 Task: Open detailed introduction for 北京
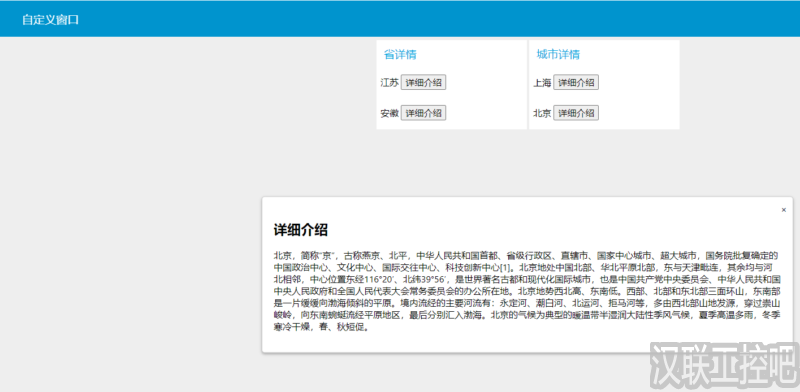[576, 113]
